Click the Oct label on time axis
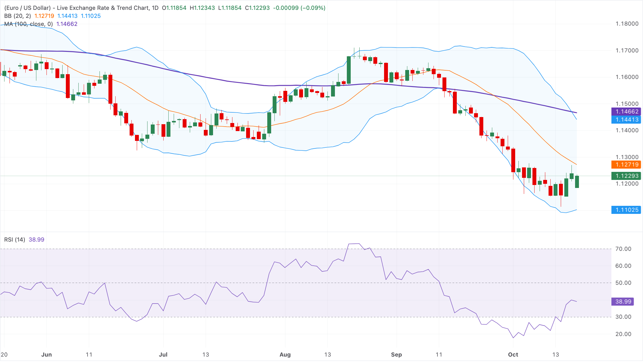 [513, 354]
